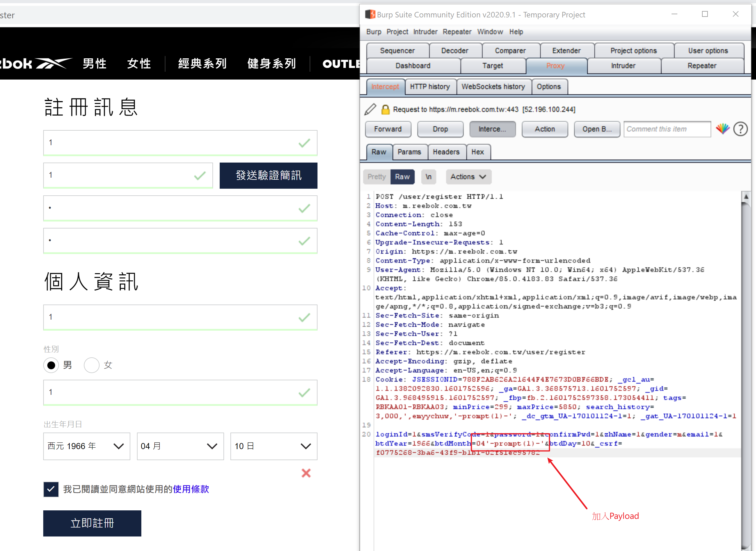The height and width of the screenshot is (551, 756).
Task: Click the Drop button
Action: click(x=440, y=129)
